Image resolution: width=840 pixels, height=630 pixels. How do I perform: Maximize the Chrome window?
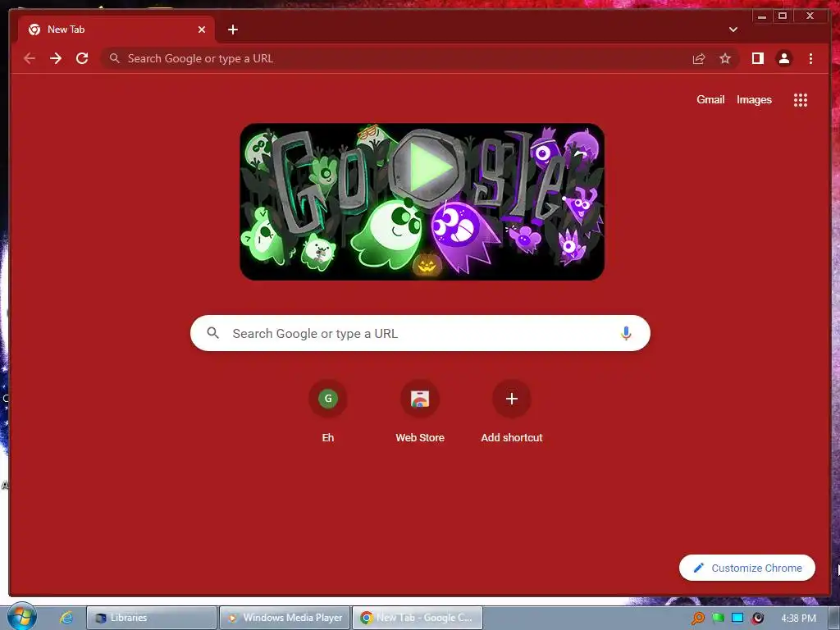point(782,16)
